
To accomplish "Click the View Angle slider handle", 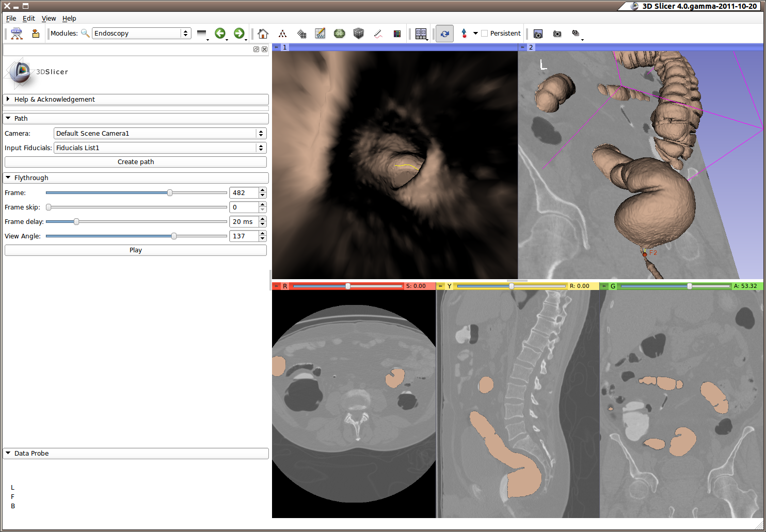I will click(174, 236).
